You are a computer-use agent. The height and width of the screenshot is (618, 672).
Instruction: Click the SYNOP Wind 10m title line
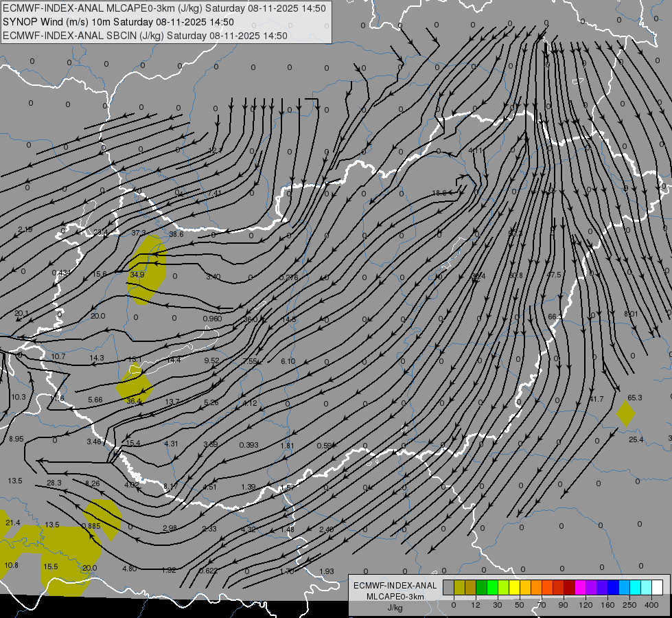coord(118,22)
